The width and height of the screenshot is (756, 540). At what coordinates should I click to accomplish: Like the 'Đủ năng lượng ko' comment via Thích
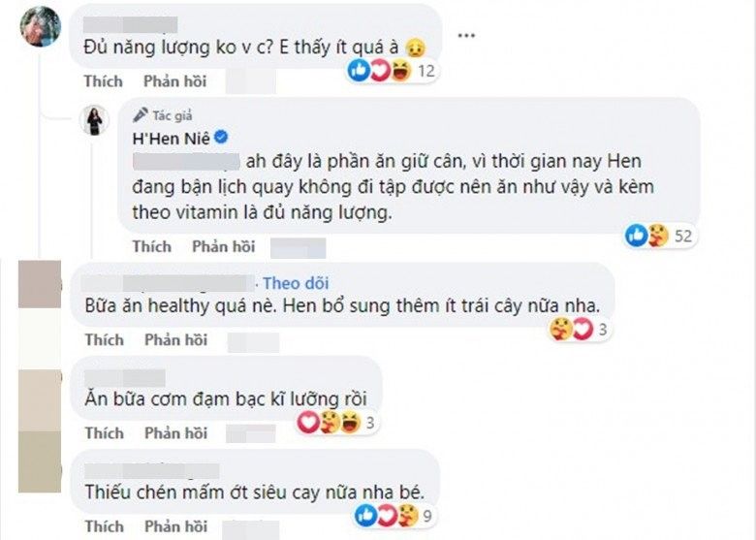[x=104, y=81]
